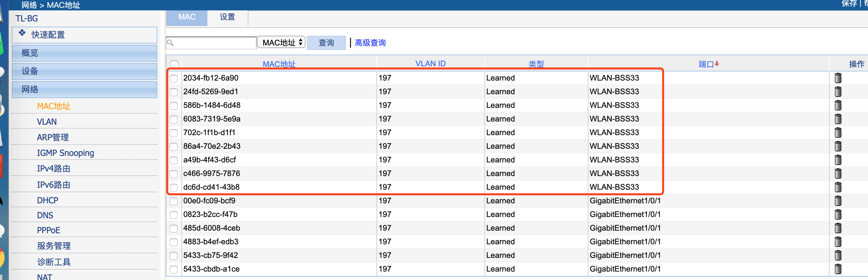
Task: Open the DHCP sidebar item
Action: (x=47, y=200)
